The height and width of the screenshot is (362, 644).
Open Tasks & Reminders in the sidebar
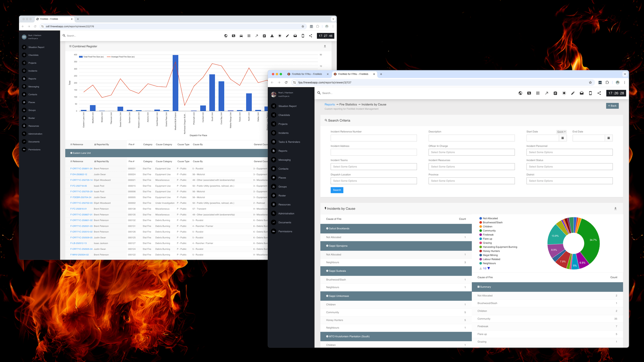(x=289, y=142)
